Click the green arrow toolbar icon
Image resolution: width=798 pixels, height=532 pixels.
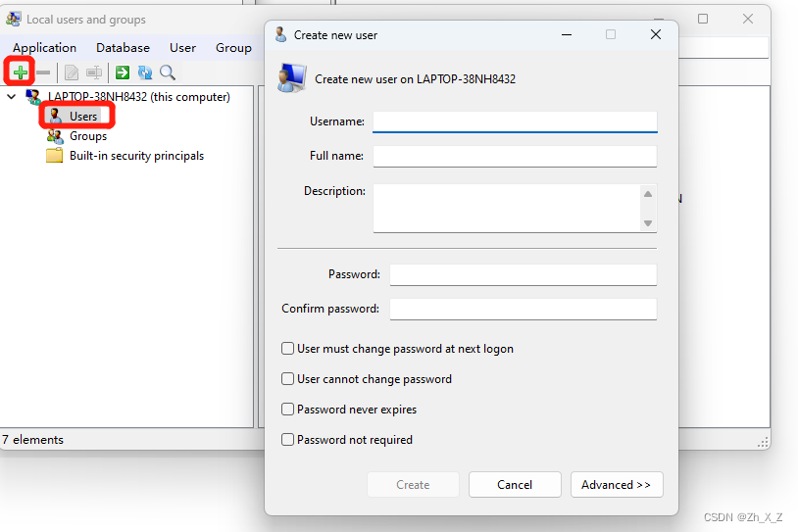pos(123,73)
